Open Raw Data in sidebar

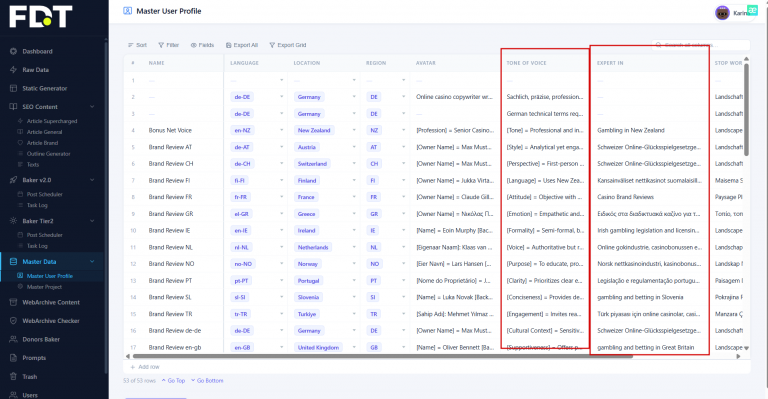tap(35, 70)
